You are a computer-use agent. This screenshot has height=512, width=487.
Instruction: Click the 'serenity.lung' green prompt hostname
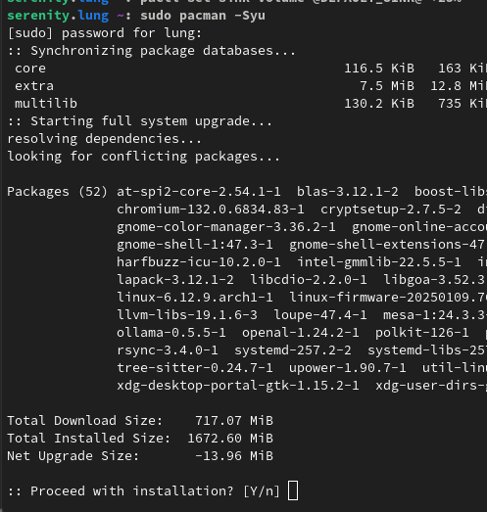[58, 16]
